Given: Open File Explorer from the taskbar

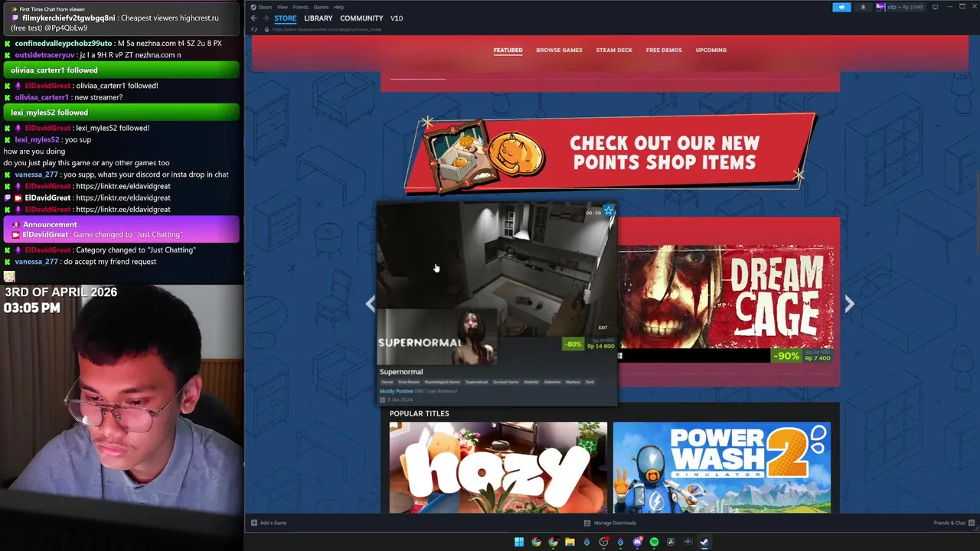Looking at the screenshot, I should [x=570, y=542].
